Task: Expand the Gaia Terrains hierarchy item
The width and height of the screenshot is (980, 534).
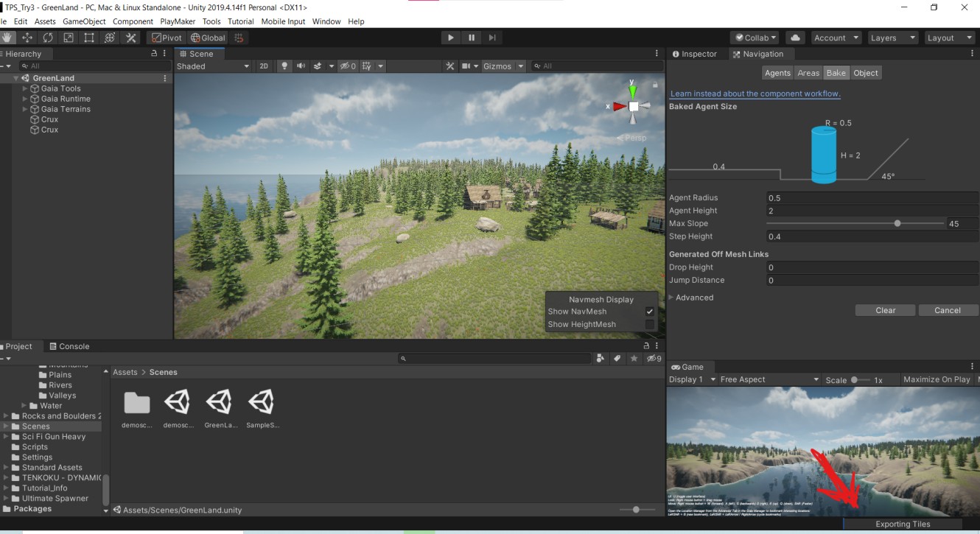Action: point(25,109)
